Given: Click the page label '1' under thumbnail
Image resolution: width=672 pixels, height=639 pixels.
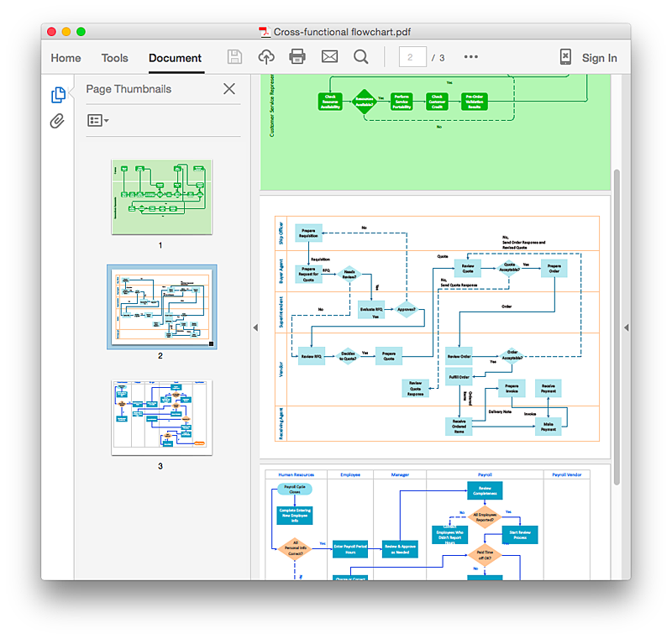Looking at the screenshot, I should [x=160, y=245].
